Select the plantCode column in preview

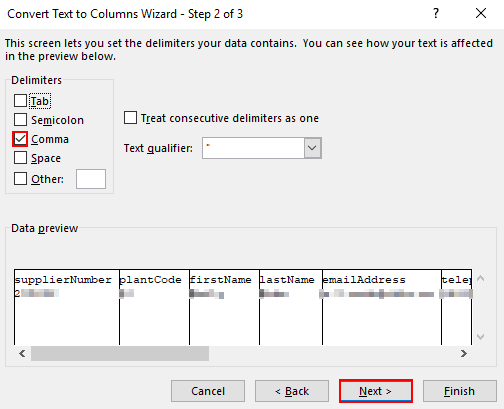coord(154,307)
